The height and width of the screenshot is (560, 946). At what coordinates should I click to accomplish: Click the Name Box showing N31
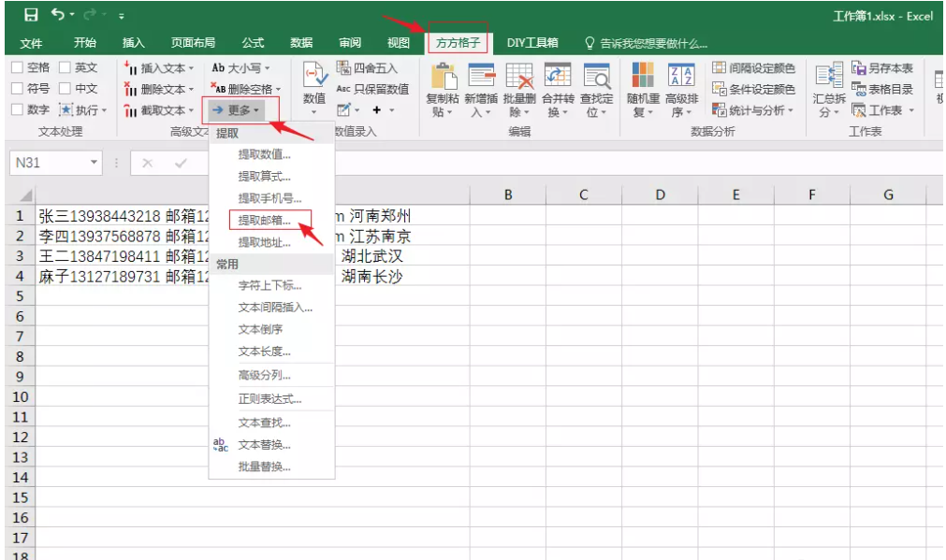55,163
